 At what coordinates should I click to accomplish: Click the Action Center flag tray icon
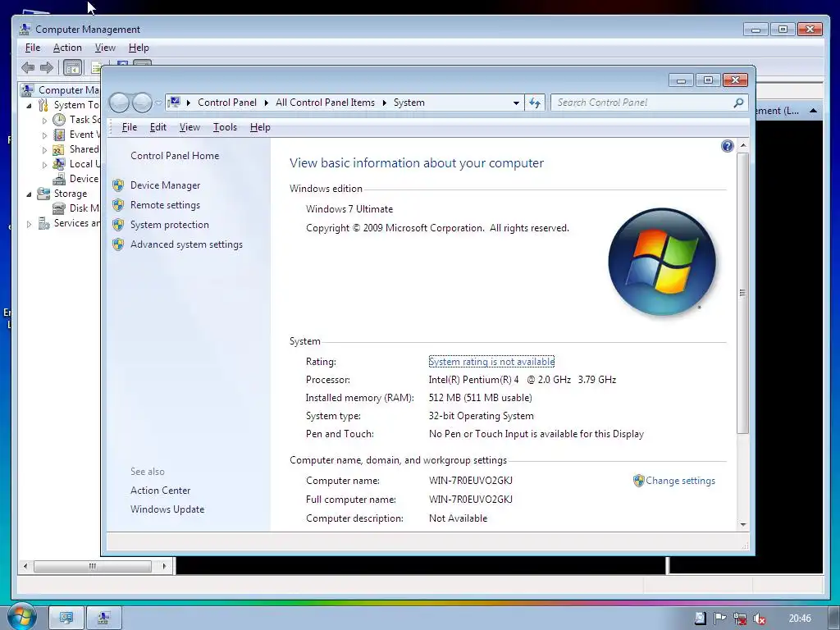coord(720,619)
